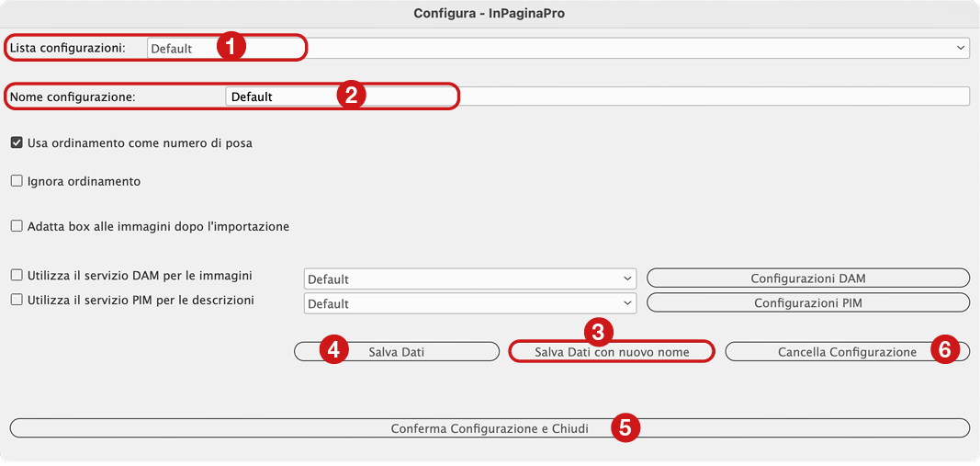
Task: Uncheck Usa ordinamento come numero di posa
Action: click(17, 142)
